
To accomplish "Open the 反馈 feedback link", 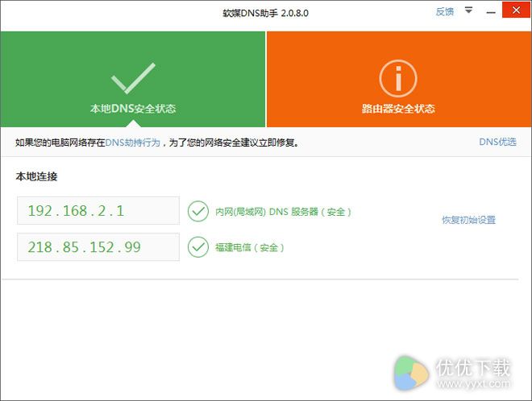I will [444, 12].
